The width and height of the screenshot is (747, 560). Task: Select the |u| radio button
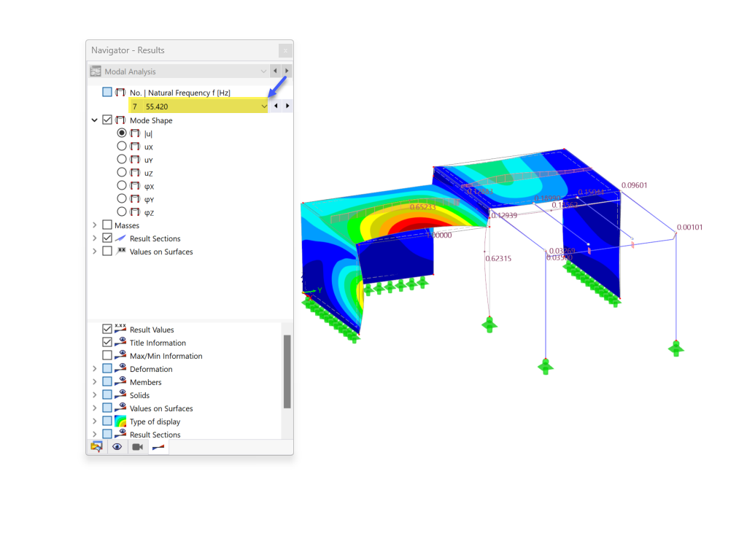pos(122,133)
